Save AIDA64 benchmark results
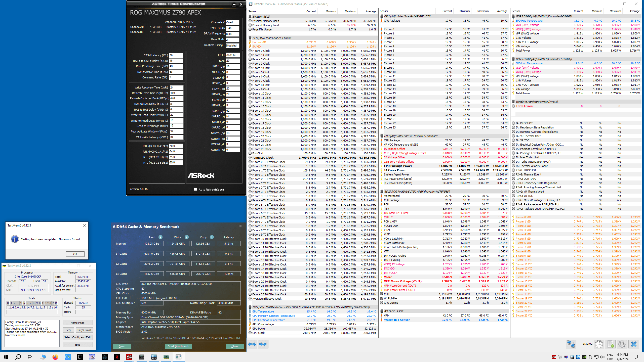The image size is (644, 362). point(122,346)
